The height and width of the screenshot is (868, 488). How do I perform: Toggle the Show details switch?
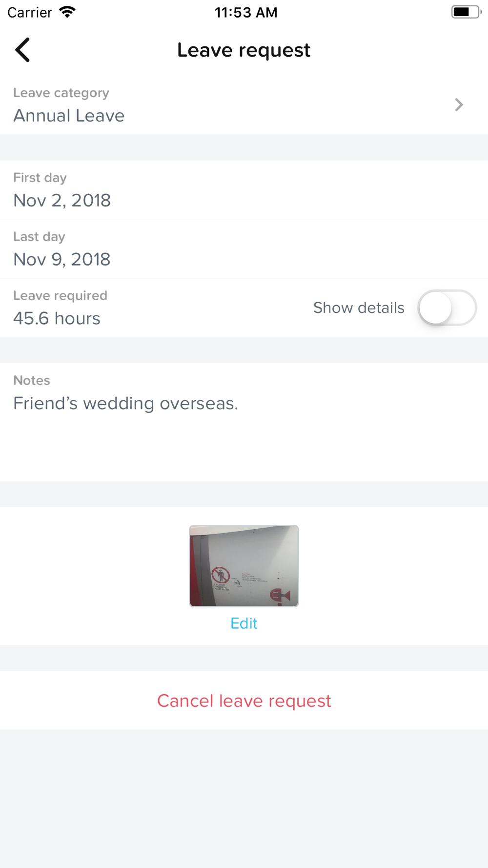447,308
